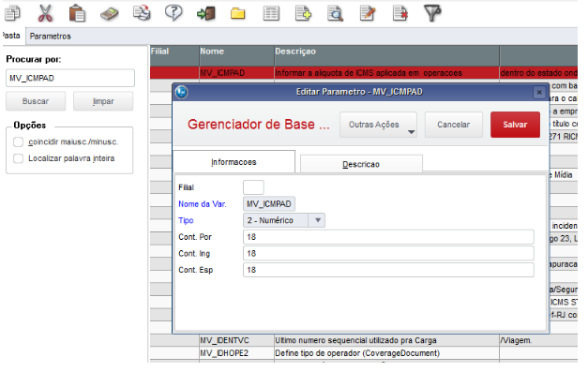588x372 pixels.
Task: Click the add new record icon
Action: [303, 13]
